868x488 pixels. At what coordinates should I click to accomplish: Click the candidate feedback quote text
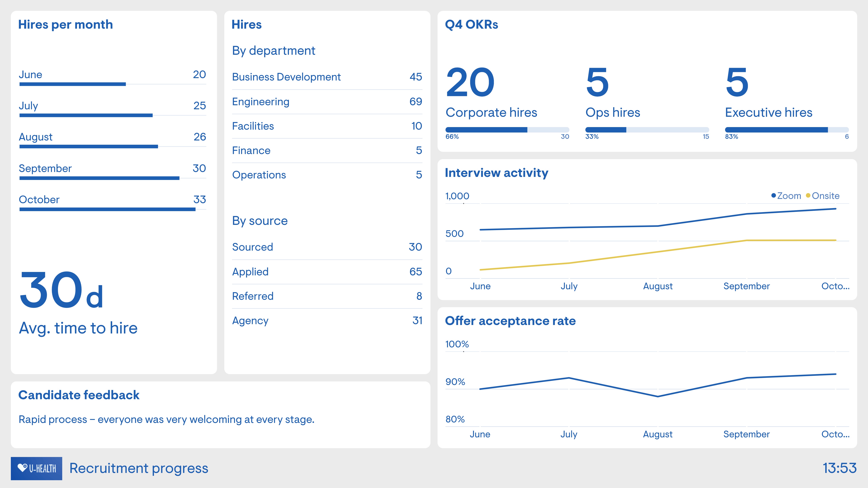coord(166,420)
